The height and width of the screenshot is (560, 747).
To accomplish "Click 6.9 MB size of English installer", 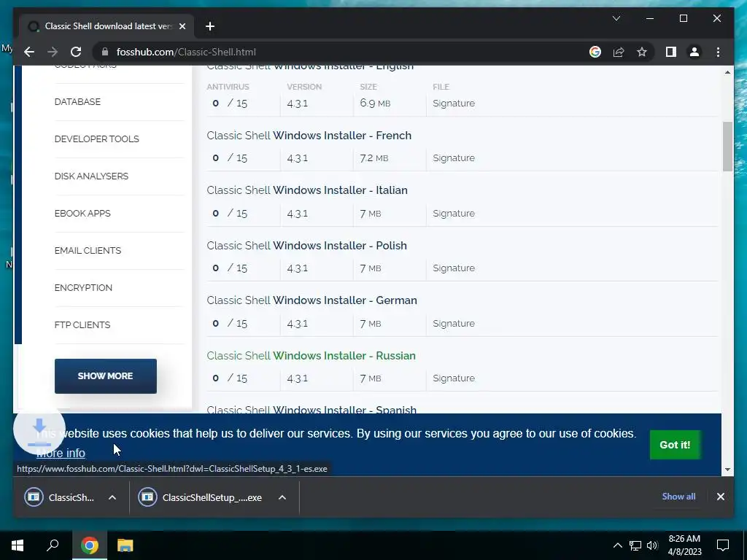I will (375, 104).
